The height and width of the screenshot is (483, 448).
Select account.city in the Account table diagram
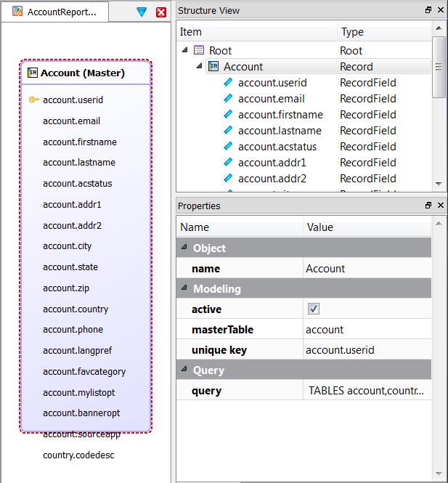tap(68, 246)
